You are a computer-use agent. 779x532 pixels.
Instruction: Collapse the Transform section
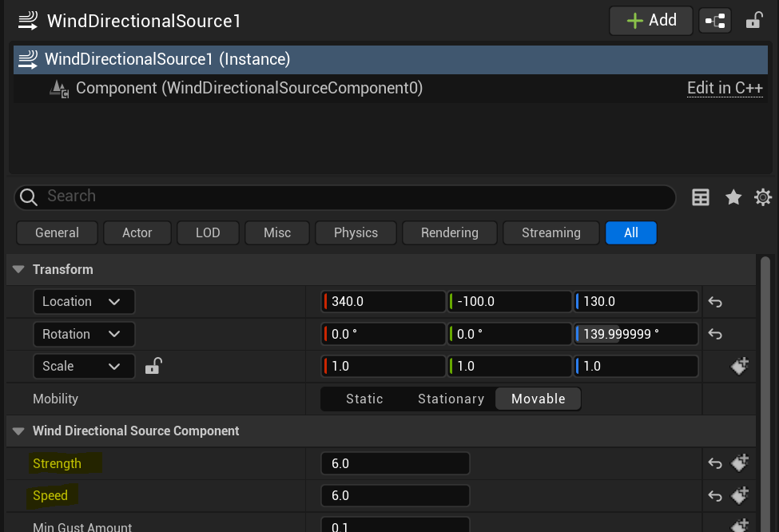point(18,270)
